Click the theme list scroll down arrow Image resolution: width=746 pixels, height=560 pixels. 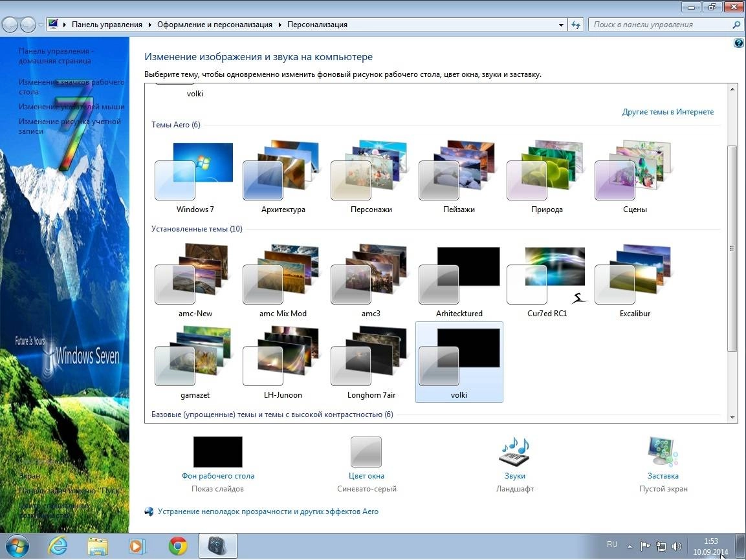(732, 417)
